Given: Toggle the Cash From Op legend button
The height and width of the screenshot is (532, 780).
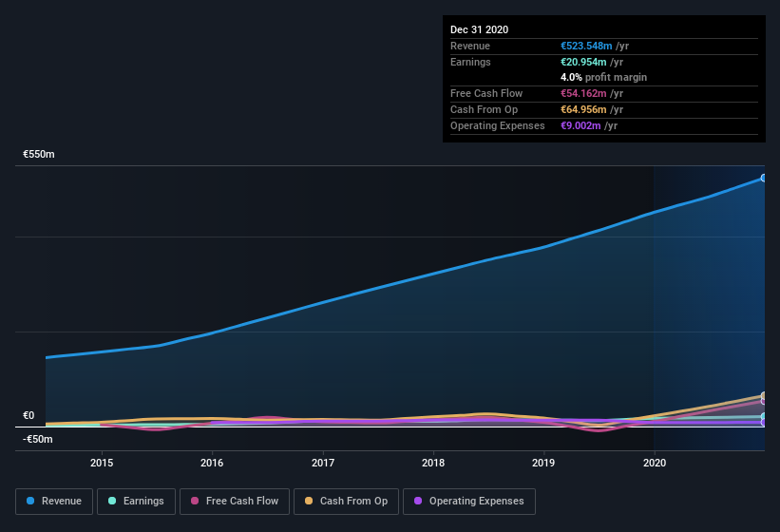Looking at the screenshot, I should pos(346,502).
